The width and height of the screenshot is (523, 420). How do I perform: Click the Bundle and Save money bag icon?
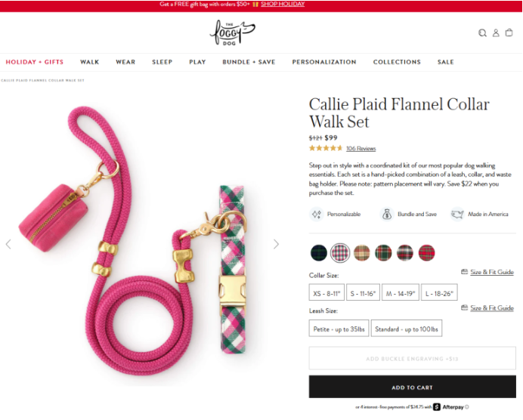(387, 214)
